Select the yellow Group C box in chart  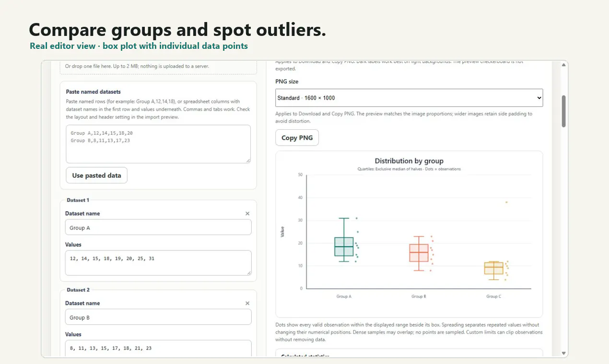(x=493, y=268)
